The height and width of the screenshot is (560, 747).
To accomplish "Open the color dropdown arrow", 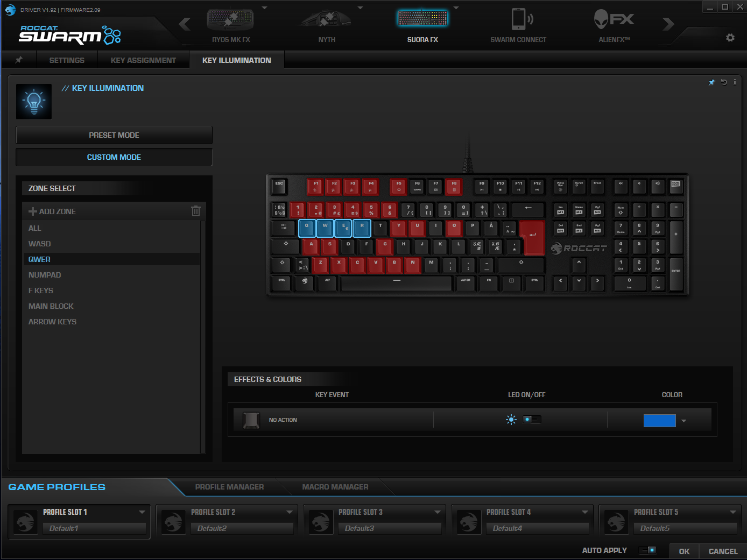I will tap(683, 421).
